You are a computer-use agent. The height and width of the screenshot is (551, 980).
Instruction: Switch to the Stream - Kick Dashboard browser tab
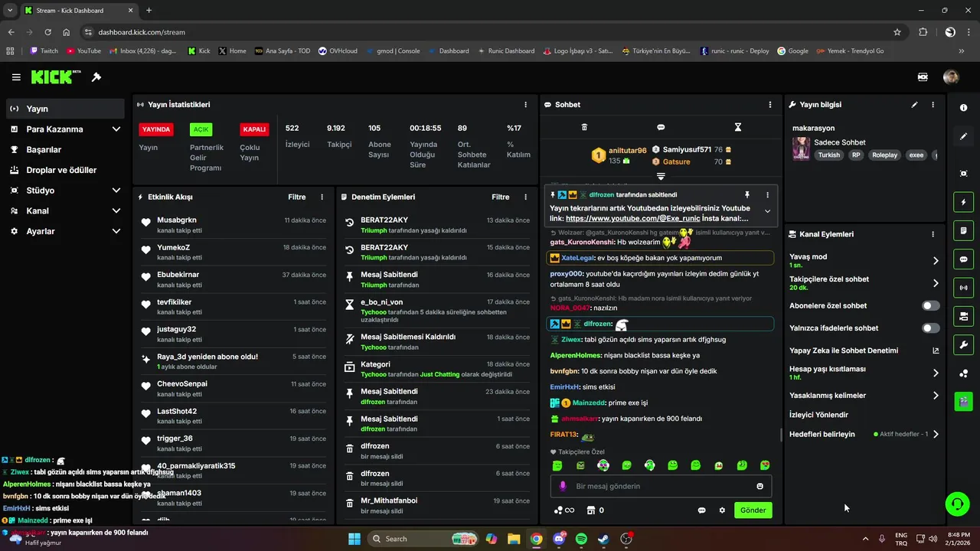(78, 11)
